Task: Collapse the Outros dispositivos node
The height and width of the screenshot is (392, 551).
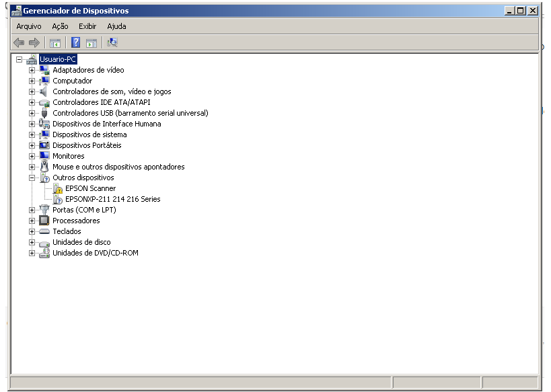Action: (32, 178)
